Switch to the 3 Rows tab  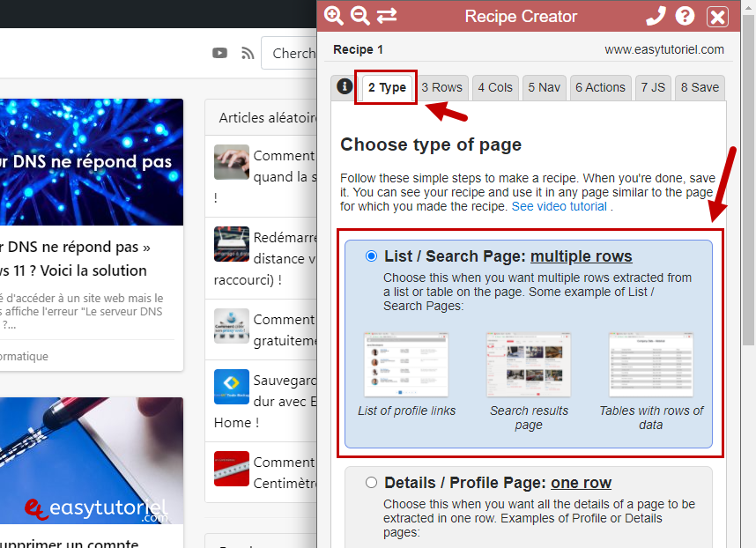(442, 88)
